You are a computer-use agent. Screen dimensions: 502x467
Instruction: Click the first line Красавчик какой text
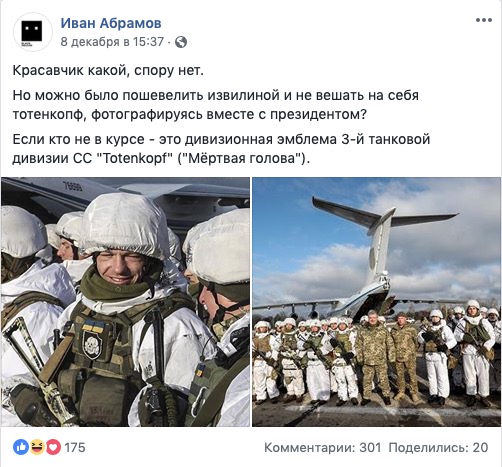[x=108, y=70]
